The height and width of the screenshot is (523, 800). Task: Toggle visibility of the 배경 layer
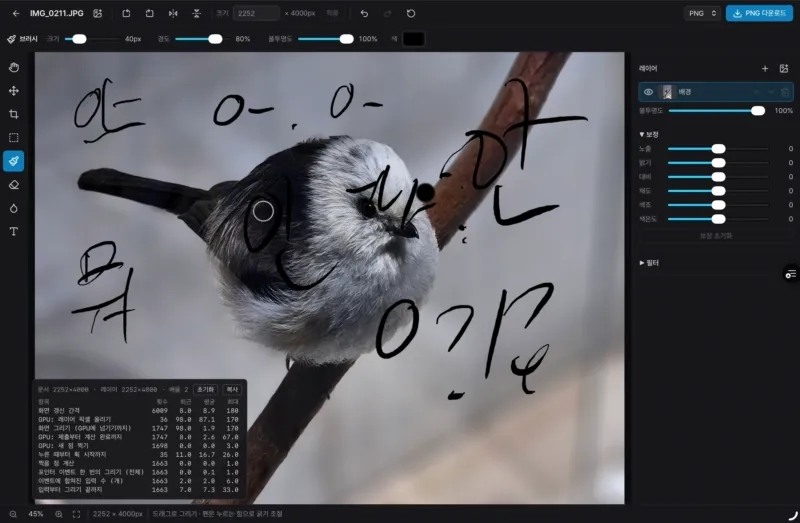pos(648,92)
